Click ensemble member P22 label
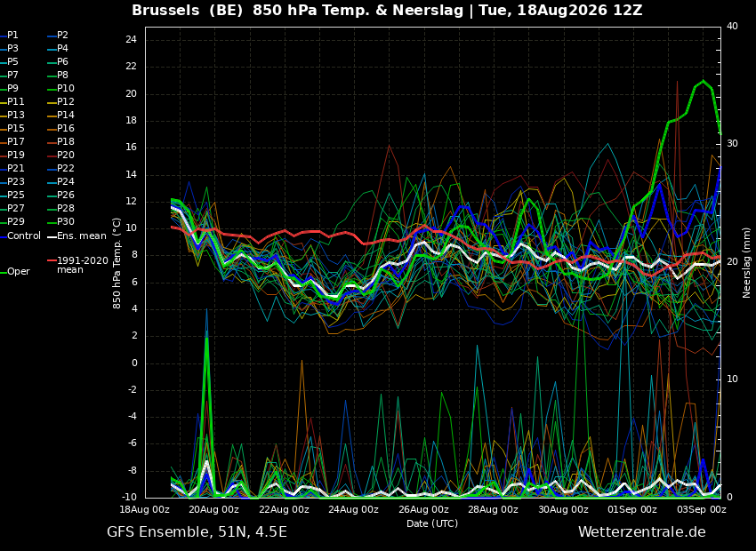The width and height of the screenshot is (756, 551). click(x=66, y=169)
